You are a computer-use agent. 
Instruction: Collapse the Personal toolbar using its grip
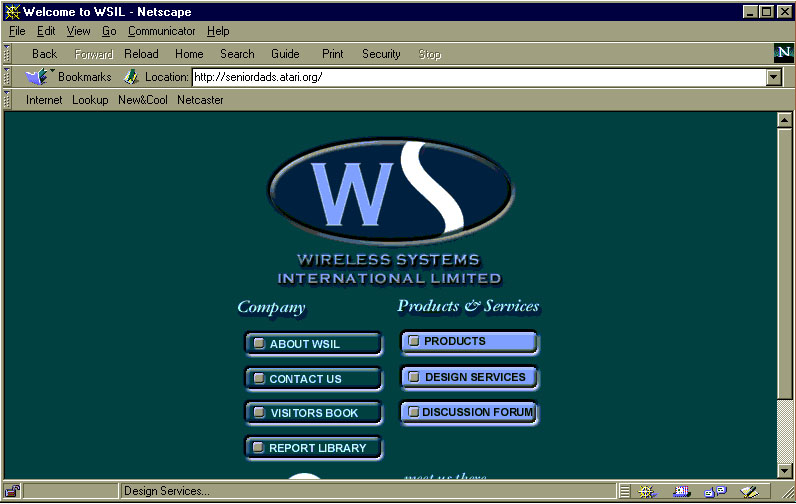(x=8, y=100)
